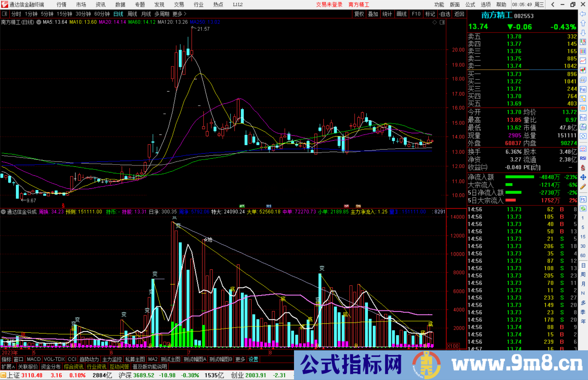Click the red S icon in sidebar
Screen dimensions: 588x380
point(583,168)
